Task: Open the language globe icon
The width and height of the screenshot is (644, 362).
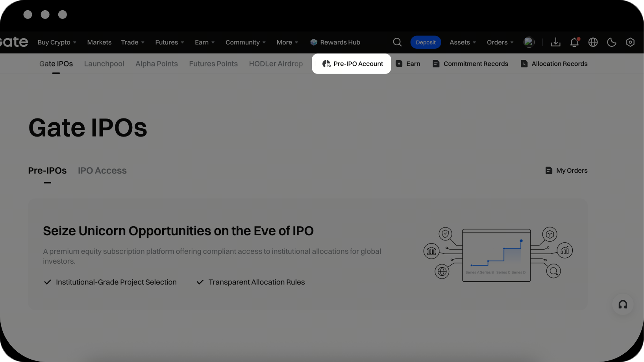Action: coord(593,42)
